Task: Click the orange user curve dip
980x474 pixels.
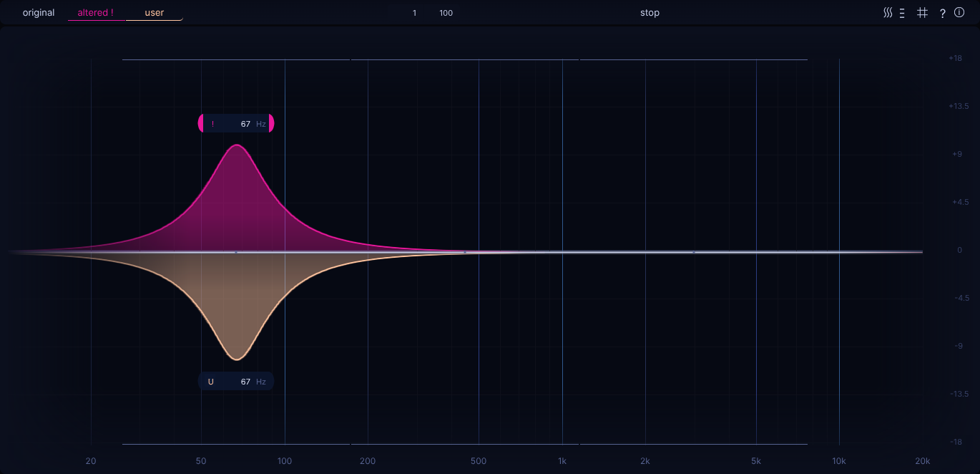Action: coord(236,359)
